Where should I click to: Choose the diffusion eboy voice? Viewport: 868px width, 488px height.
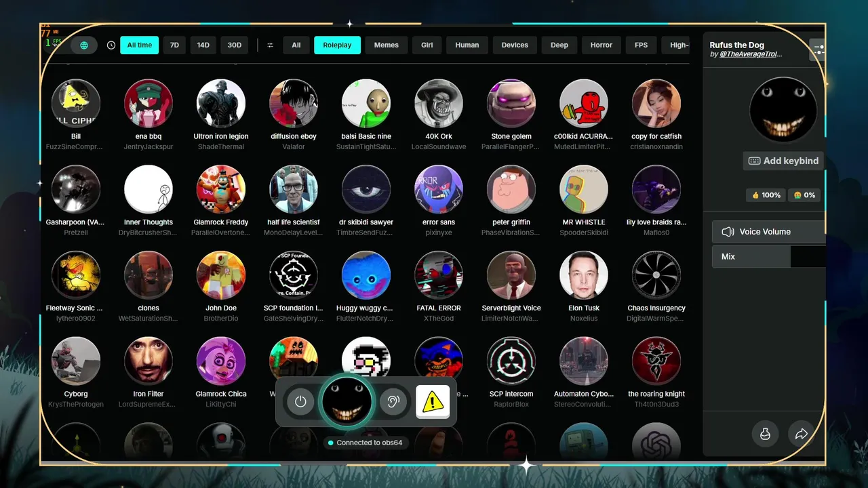(x=294, y=104)
